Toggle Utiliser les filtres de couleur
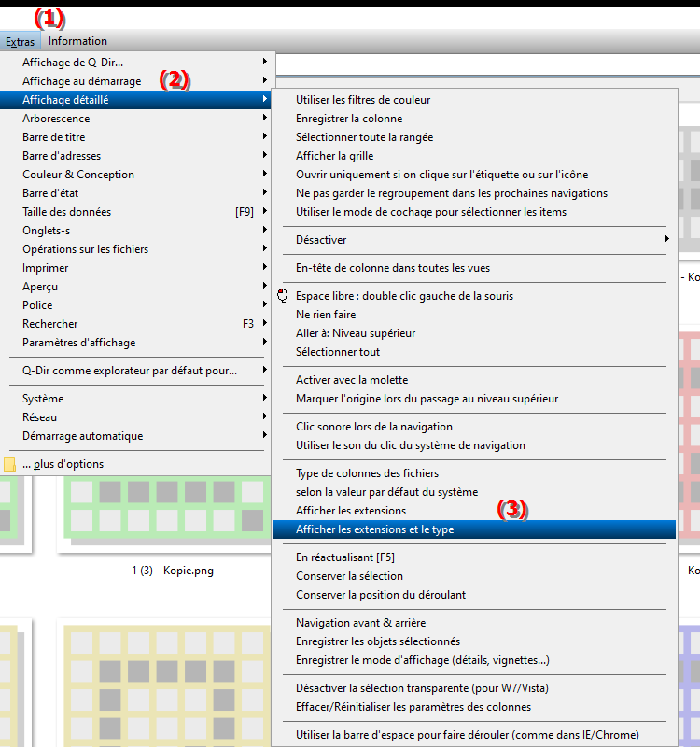The height and width of the screenshot is (747, 700). coord(474,100)
